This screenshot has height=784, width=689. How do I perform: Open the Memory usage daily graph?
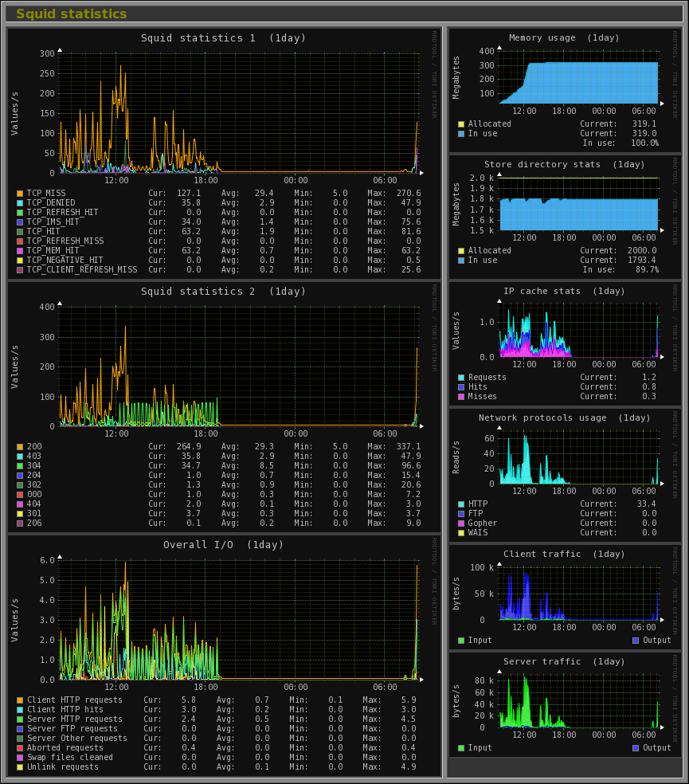point(565,90)
